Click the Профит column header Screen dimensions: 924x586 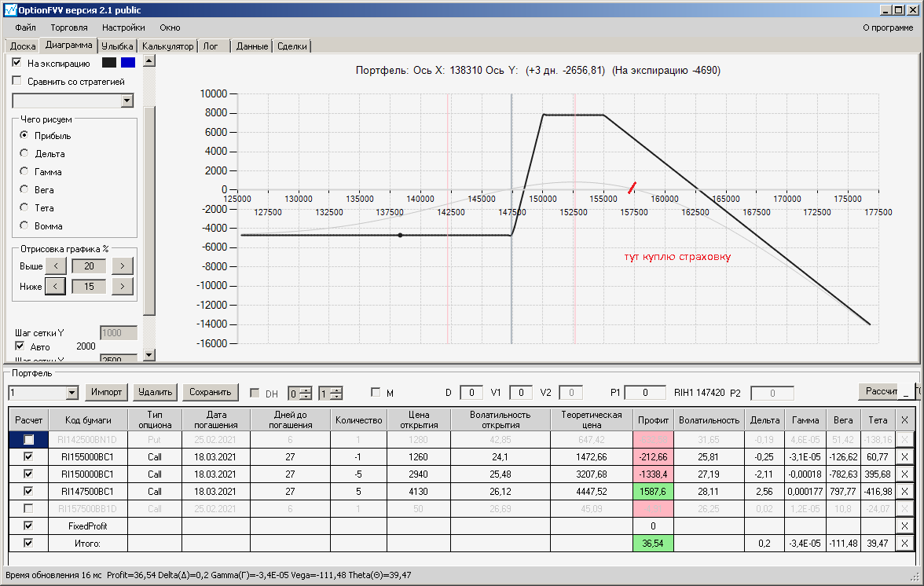(653, 420)
